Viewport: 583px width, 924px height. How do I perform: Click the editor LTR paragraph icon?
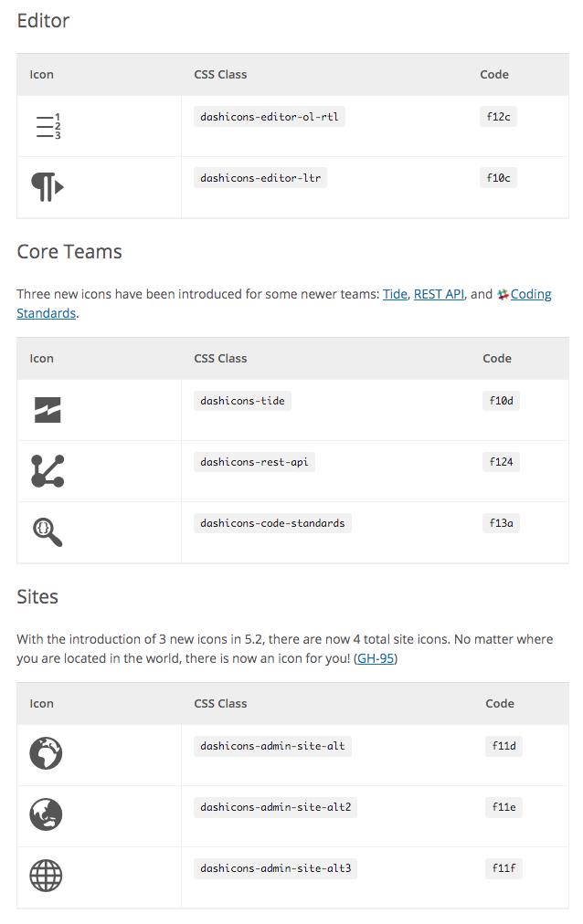tap(48, 187)
